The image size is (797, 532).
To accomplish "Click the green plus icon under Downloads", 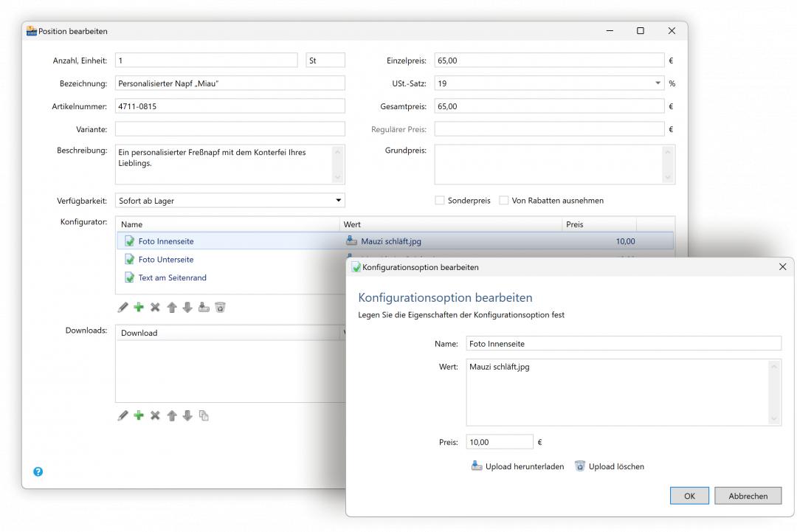I will tap(138, 415).
